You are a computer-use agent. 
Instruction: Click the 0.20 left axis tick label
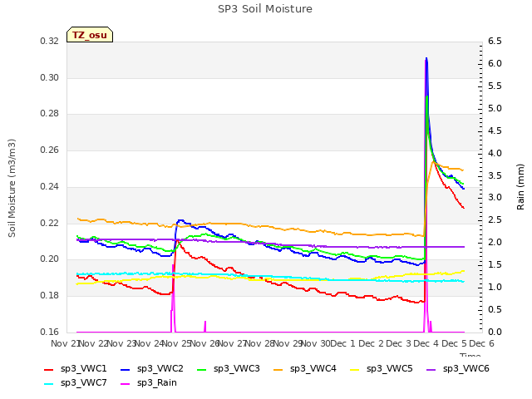click(50, 259)
